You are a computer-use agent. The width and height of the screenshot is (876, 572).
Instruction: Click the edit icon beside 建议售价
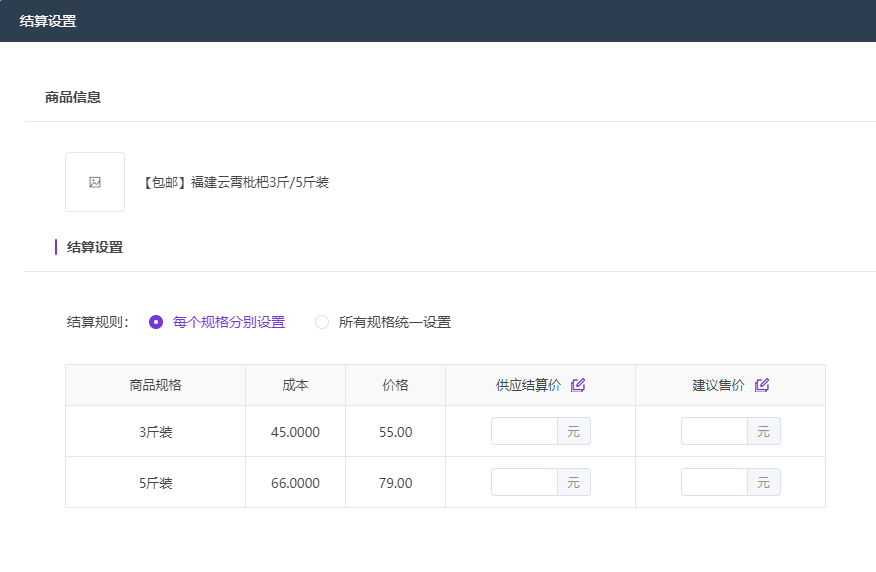coord(762,385)
